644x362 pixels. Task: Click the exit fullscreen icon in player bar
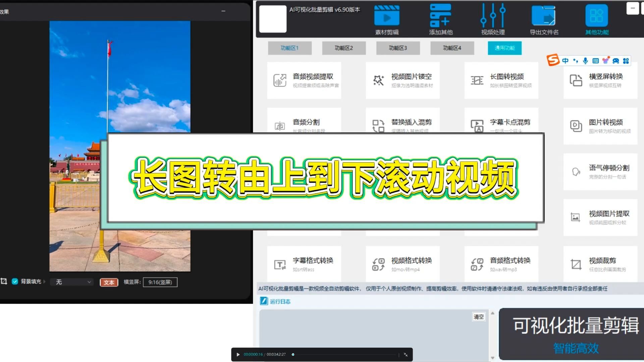pos(406,355)
